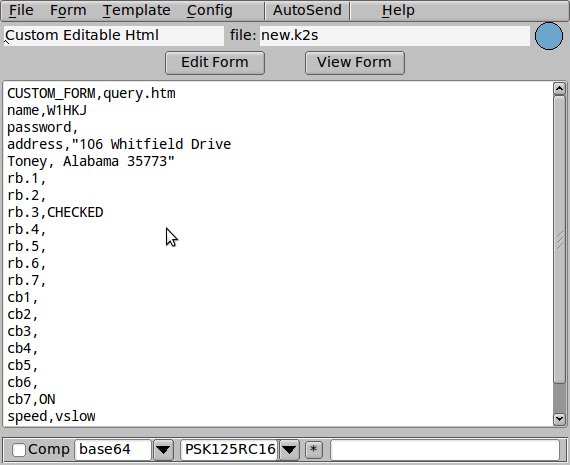570x465 pixels.
Task: Open the Template menu
Action: click(136, 10)
